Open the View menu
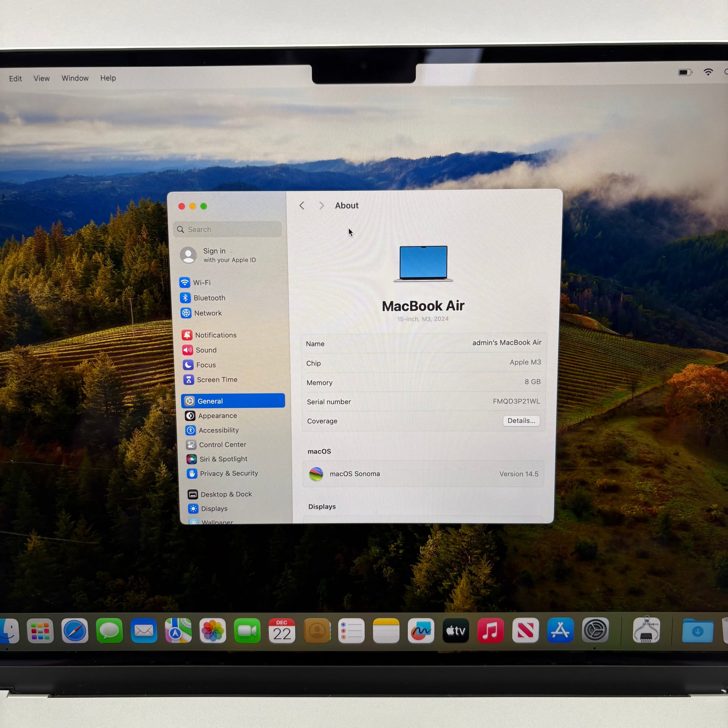Screen dimensions: 728x728 click(x=42, y=79)
